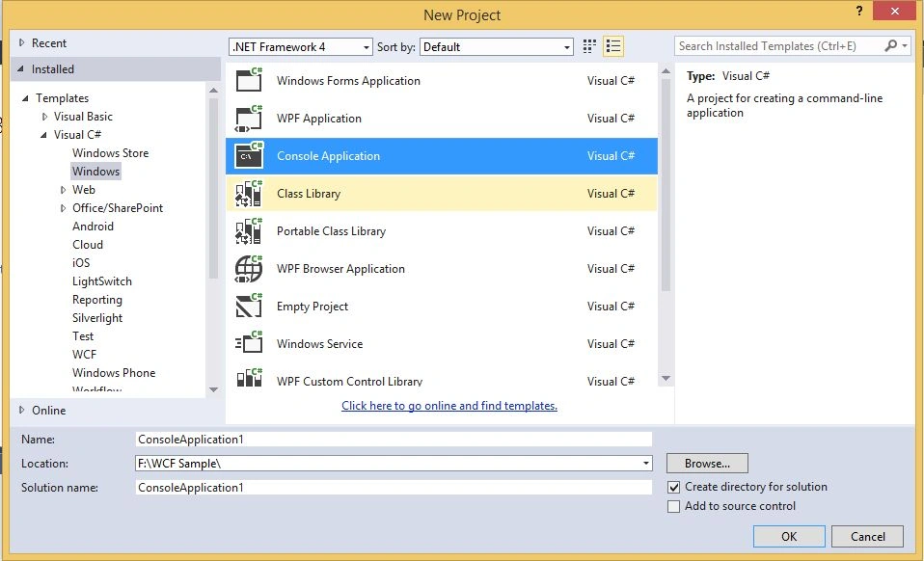The width and height of the screenshot is (924, 561).
Task: Click the tree panel scroll up arrow
Action: point(213,91)
